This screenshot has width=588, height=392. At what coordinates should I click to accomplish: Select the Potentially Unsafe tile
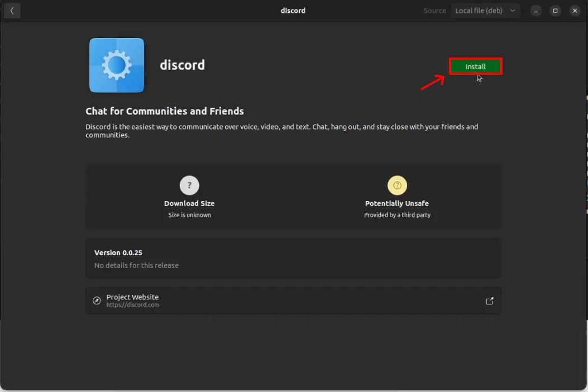click(x=397, y=197)
